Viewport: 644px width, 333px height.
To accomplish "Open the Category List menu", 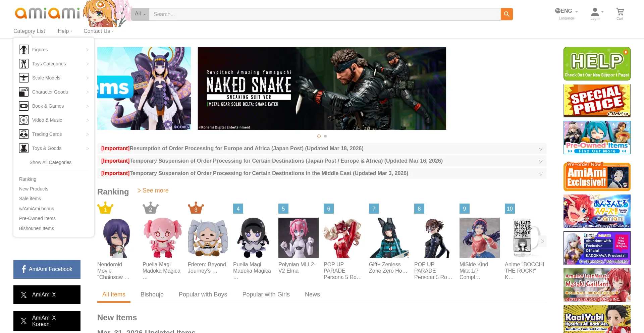I will [x=29, y=31].
